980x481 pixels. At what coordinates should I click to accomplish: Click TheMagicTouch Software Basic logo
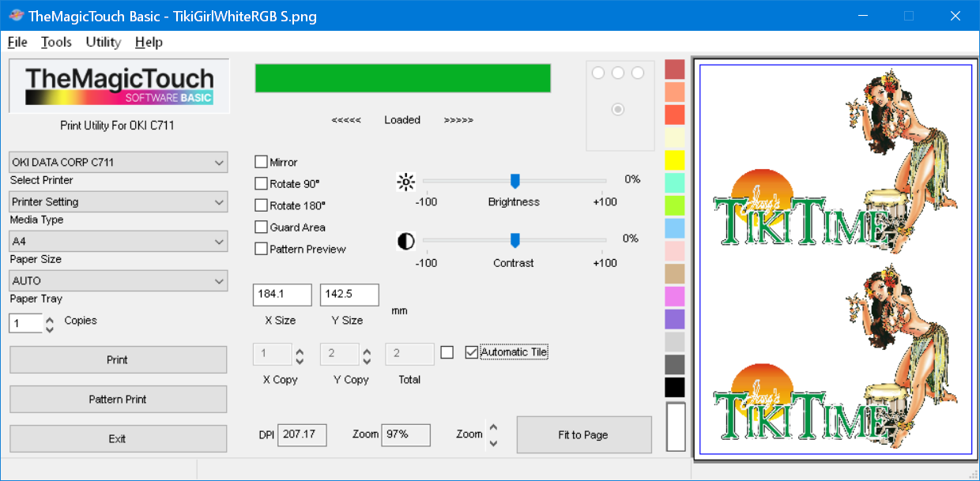pos(119,86)
